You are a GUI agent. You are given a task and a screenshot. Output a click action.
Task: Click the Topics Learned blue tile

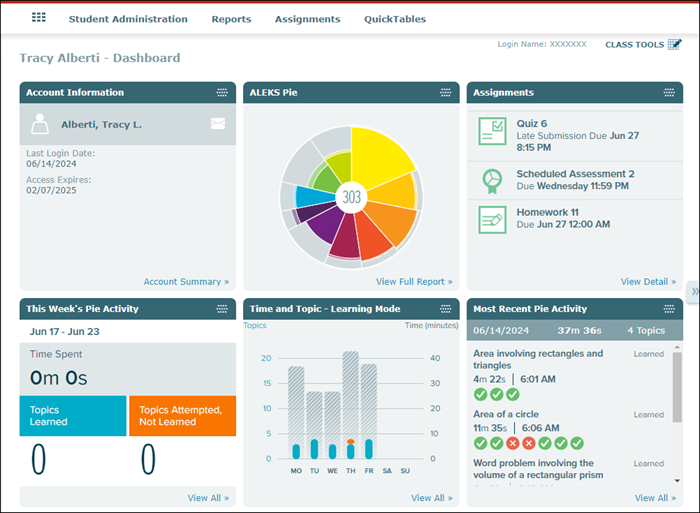click(73, 416)
